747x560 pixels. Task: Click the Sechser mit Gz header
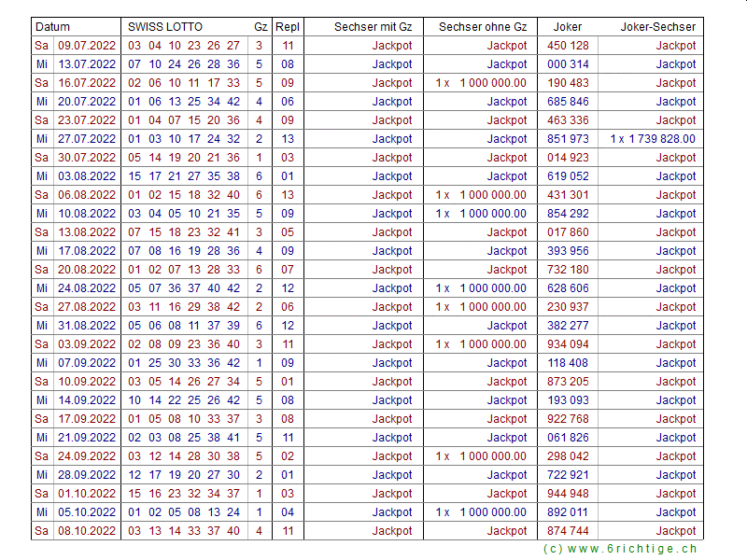click(x=373, y=27)
